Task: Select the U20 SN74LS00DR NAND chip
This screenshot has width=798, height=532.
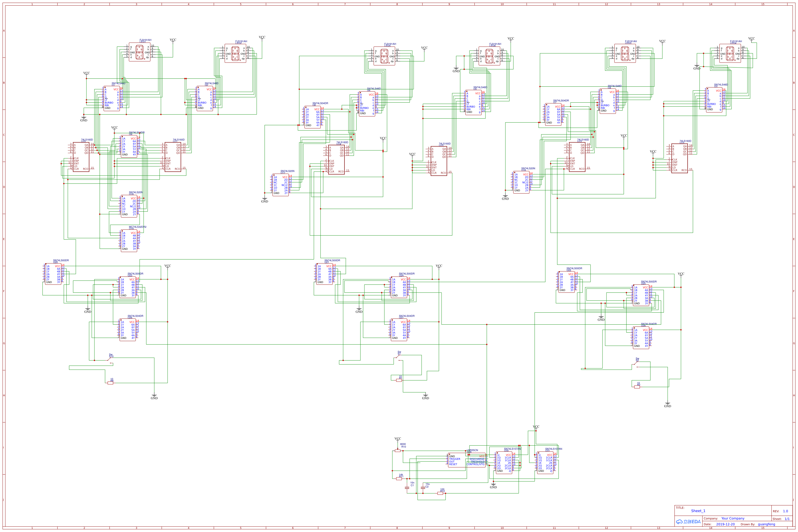Action: [53, 274]
